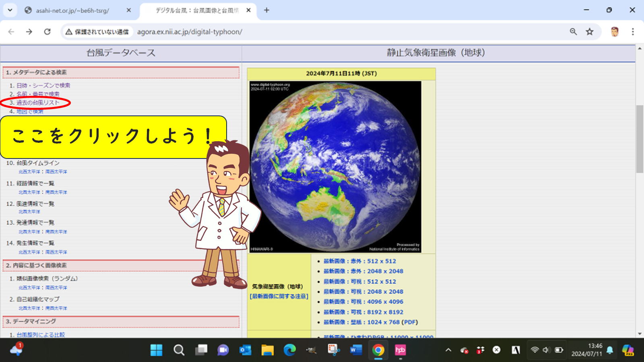
Task: Open the Teams Chat taskbar icon
Action: [x=223, y=350]
